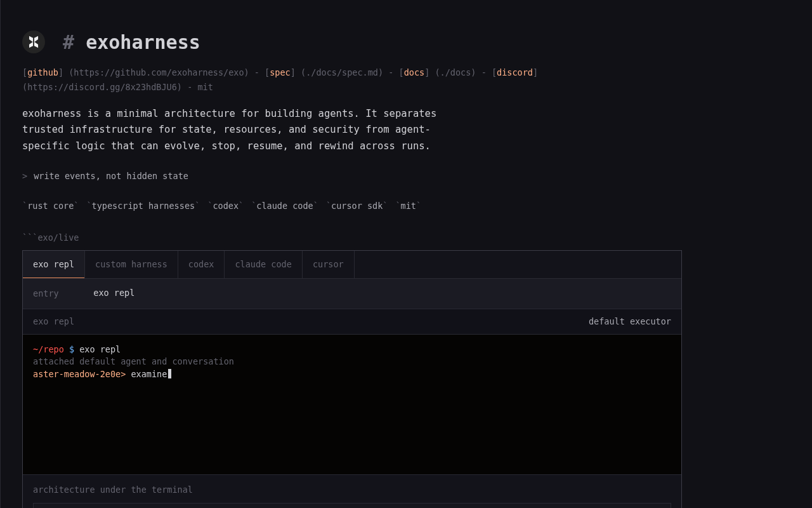
Task: Click the 'default executor' label
Action: click(x=629, y=321)
